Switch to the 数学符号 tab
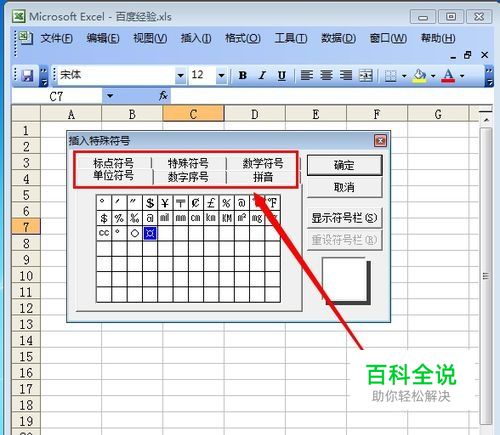 click(x=263, y=163)
